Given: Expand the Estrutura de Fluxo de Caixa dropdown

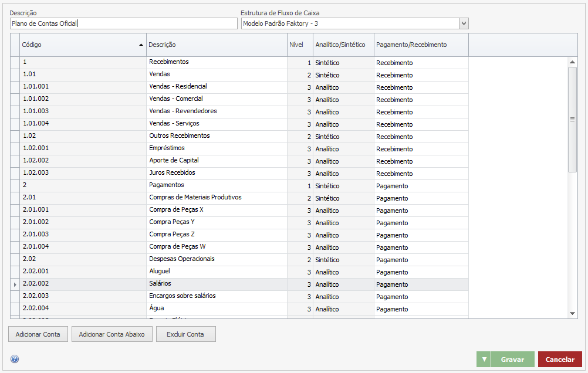Looking at the screenshot, I should 464,23.
